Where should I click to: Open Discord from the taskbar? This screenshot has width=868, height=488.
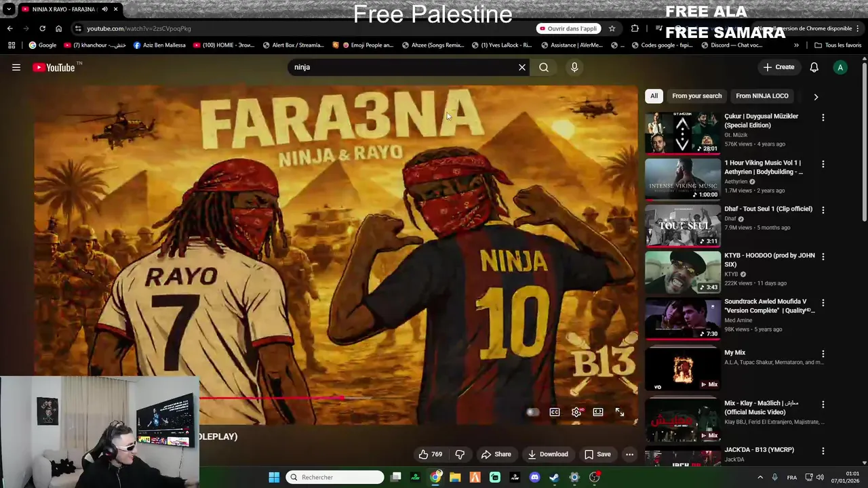(534, 477)
